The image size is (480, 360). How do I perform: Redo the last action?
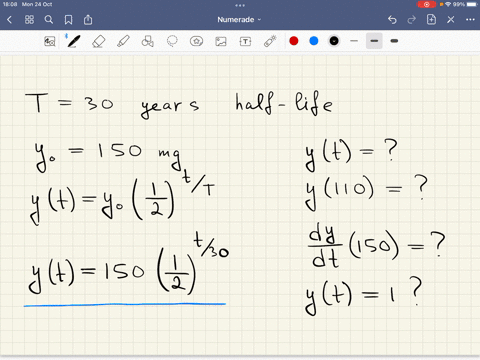(412, 20)
